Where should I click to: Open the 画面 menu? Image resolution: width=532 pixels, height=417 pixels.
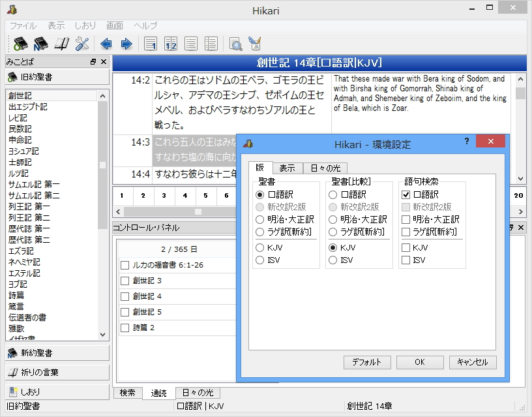pyautogui.click(x=115, y=25)
